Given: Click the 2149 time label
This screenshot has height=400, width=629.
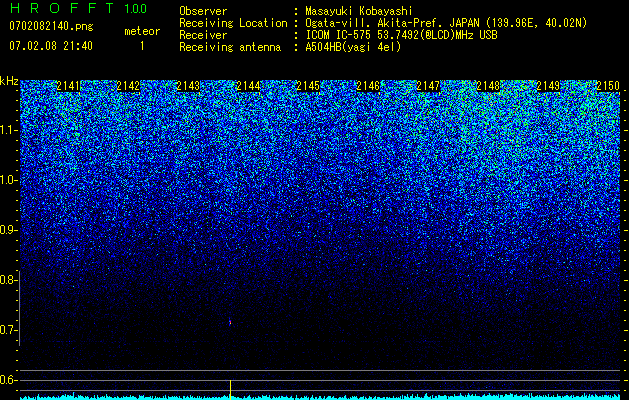Looking at the screenshot, I should coord(548,86).
